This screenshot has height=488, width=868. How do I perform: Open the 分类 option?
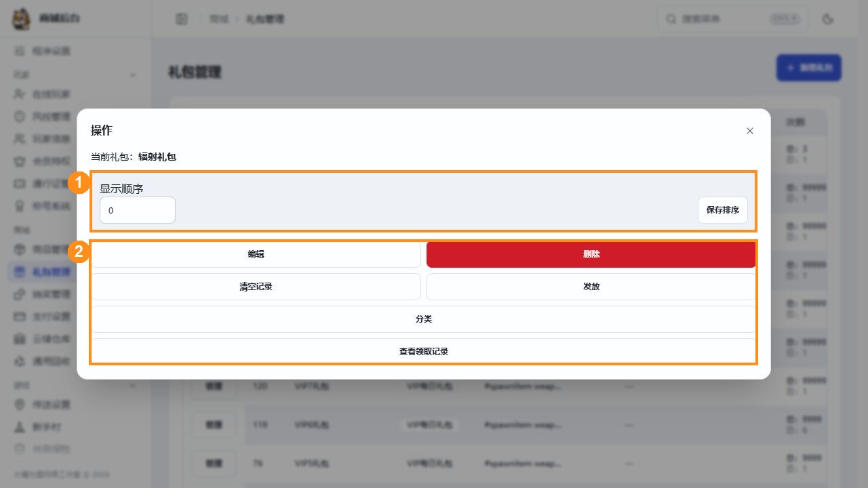pos(423,319)
